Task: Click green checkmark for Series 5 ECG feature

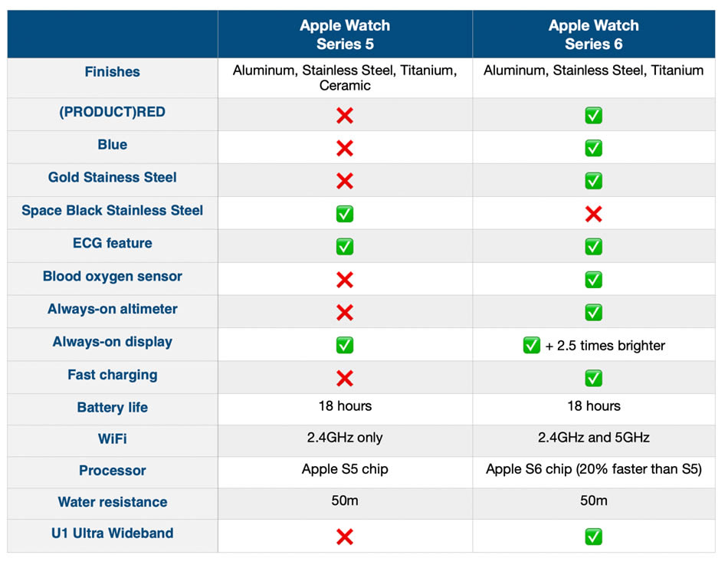Action: click(x=345, y=247)
